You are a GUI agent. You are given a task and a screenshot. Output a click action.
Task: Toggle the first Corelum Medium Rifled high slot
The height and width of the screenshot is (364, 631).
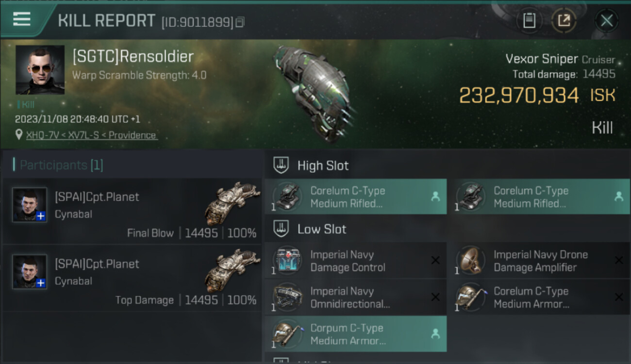tap(355, 197)
